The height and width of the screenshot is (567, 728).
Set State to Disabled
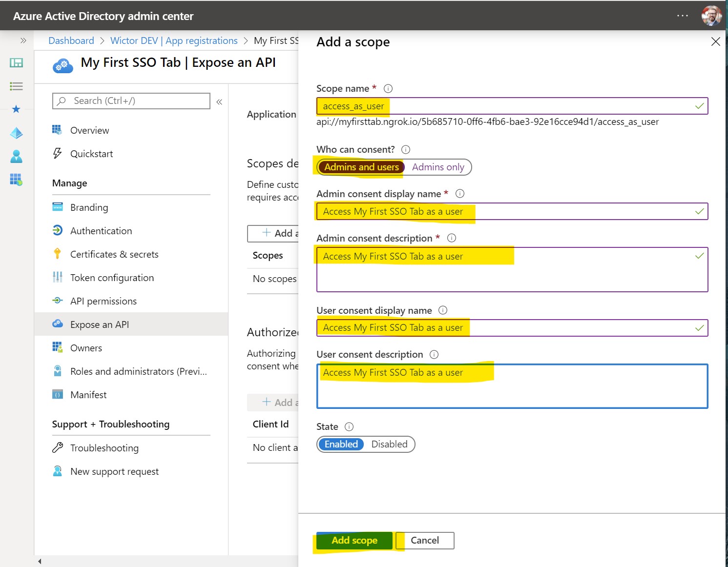[x=389, y=444]
